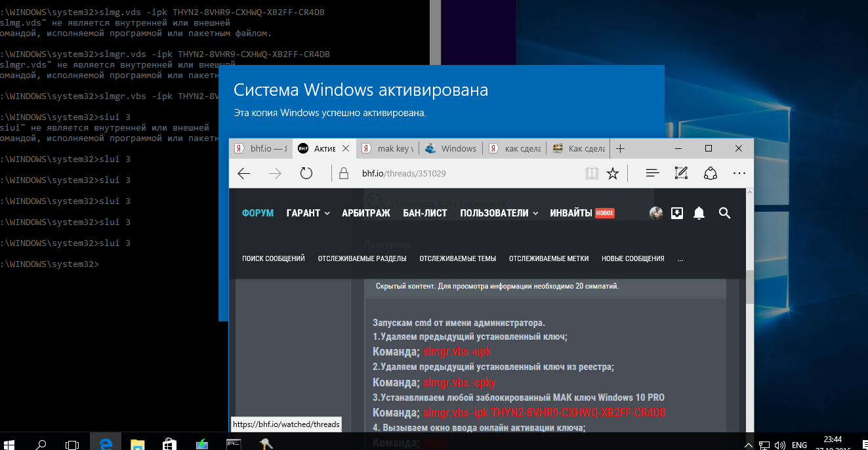This screenshot has width=868, height=450.
Task: Expand the ГАРАНТ dropdown
Action: pyautogui.click(x=308, y=213)
